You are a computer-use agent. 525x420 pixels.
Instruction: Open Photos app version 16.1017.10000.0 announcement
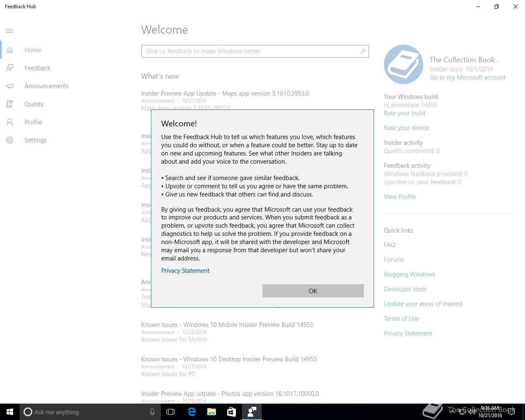point(230,394)
